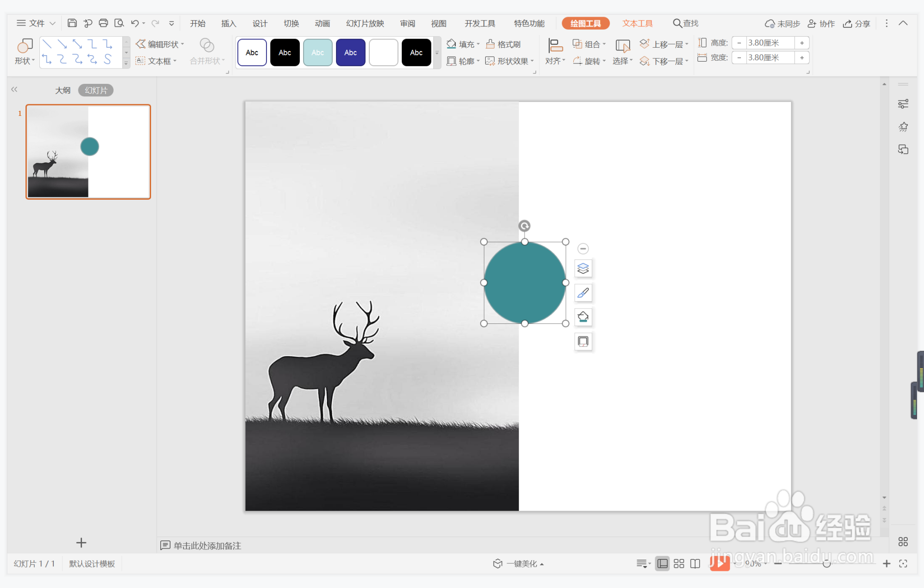The width and height of the screenshot is (924, 588).
Task: Click the floating fill bucket icon
Action: click(583, 317)
